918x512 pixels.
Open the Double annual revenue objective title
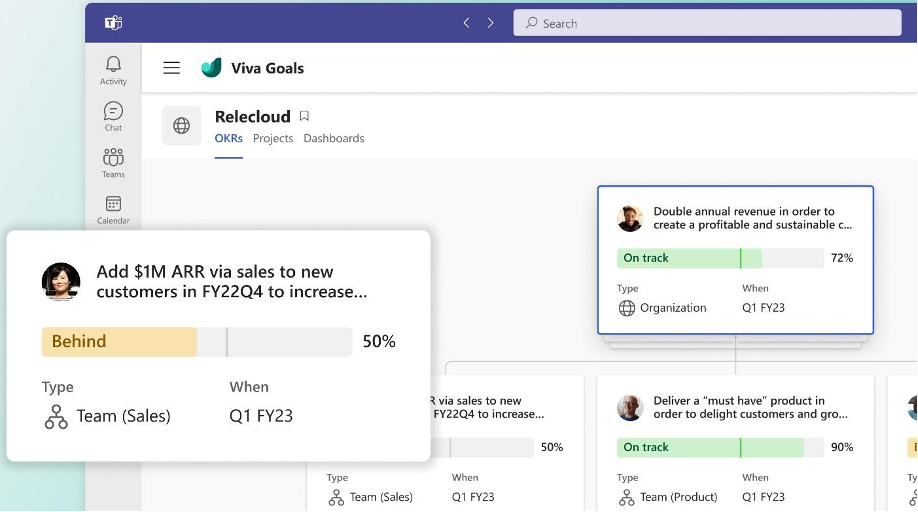pos(752,218)
